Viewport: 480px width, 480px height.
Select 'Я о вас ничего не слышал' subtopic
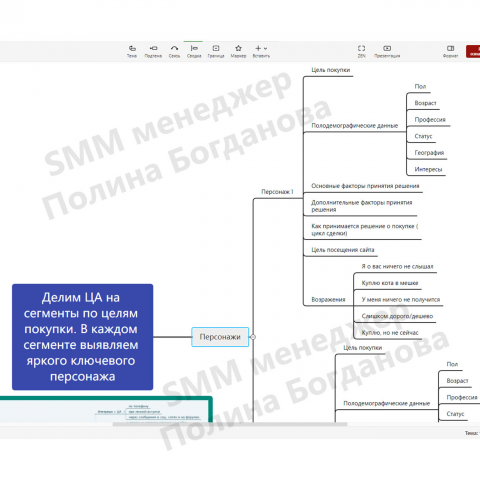397,266
